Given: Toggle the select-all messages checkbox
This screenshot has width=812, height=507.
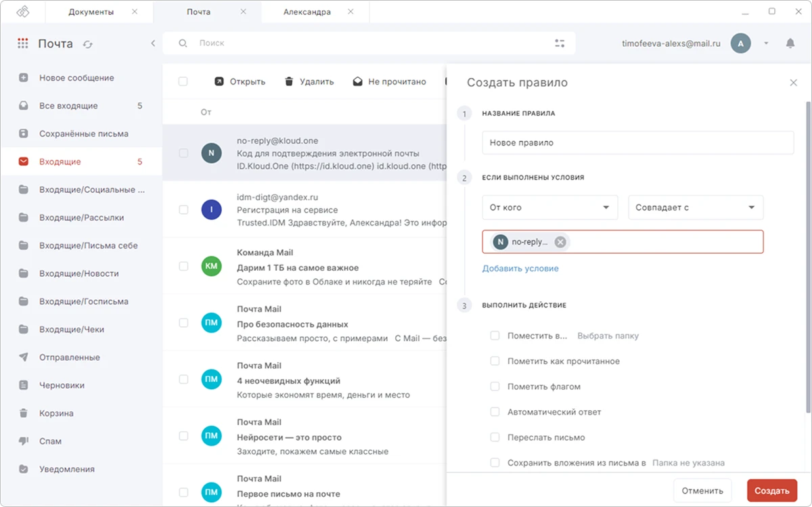Looking at the screenshot, I should pos(183,82).
